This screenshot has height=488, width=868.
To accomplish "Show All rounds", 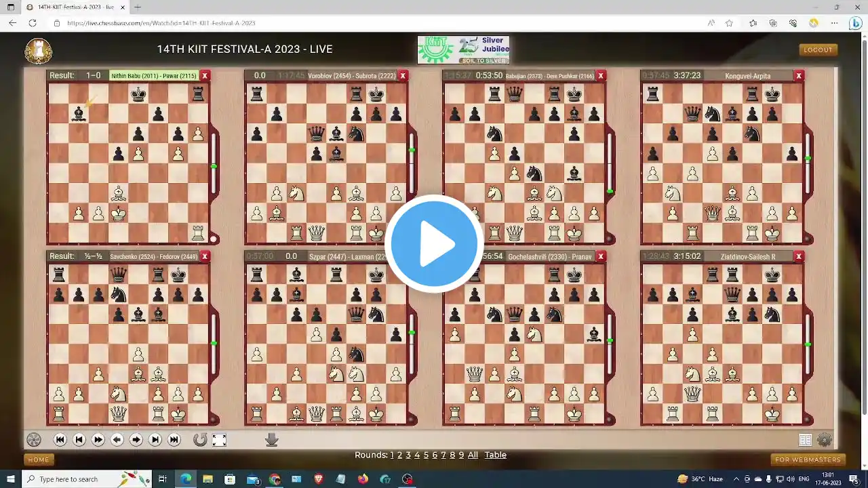I will (473, 455).
